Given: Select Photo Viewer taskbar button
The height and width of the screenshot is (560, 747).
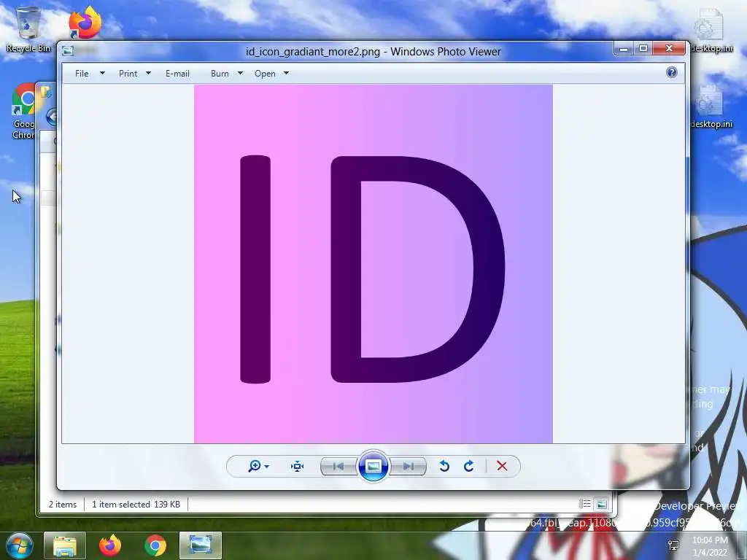Looking at the screenshot, I should click(201, 545).
